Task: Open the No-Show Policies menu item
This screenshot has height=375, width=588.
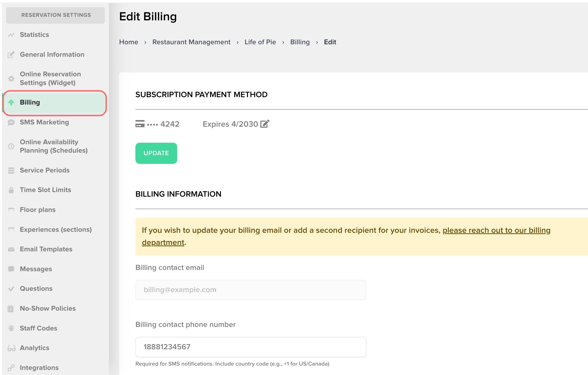Action: [x=48, y=308]
